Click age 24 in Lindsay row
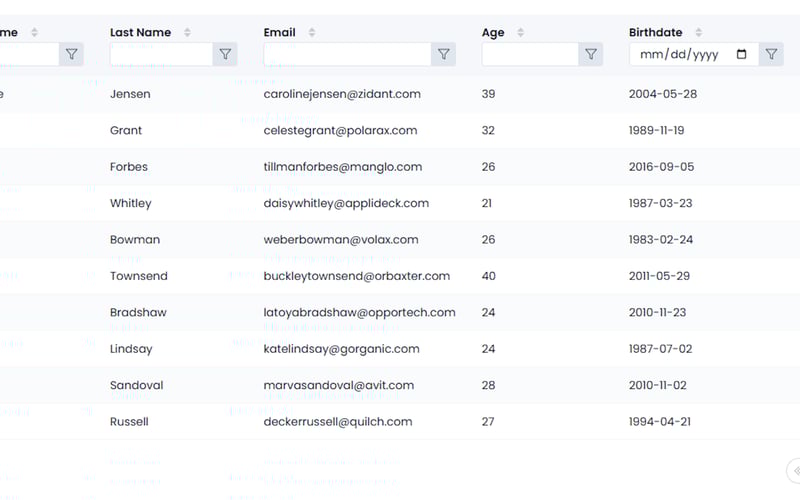 pos(488,349)
